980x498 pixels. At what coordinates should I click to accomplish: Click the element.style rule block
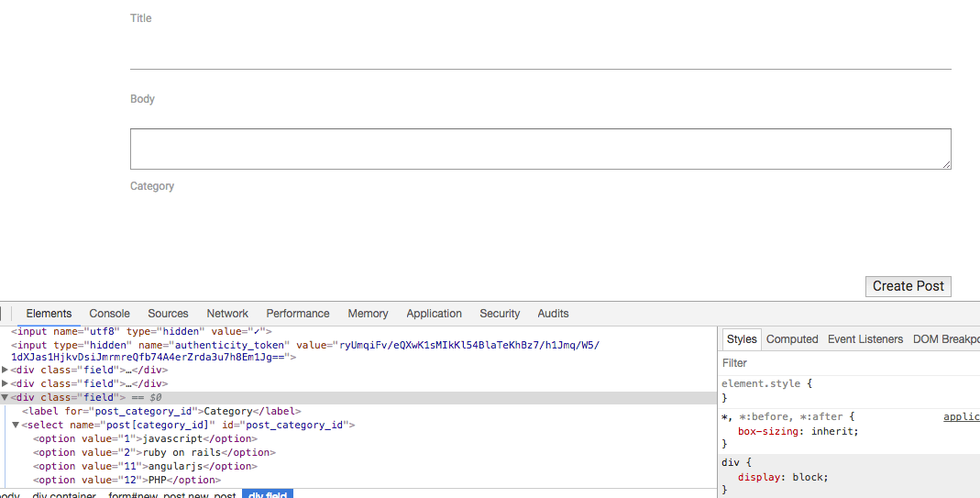pos(849,391)
